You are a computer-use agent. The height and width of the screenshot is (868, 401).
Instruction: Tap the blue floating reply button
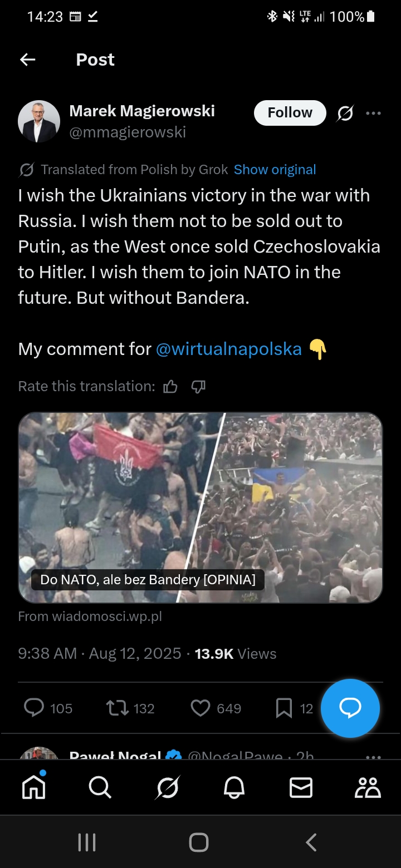[350, 708]
